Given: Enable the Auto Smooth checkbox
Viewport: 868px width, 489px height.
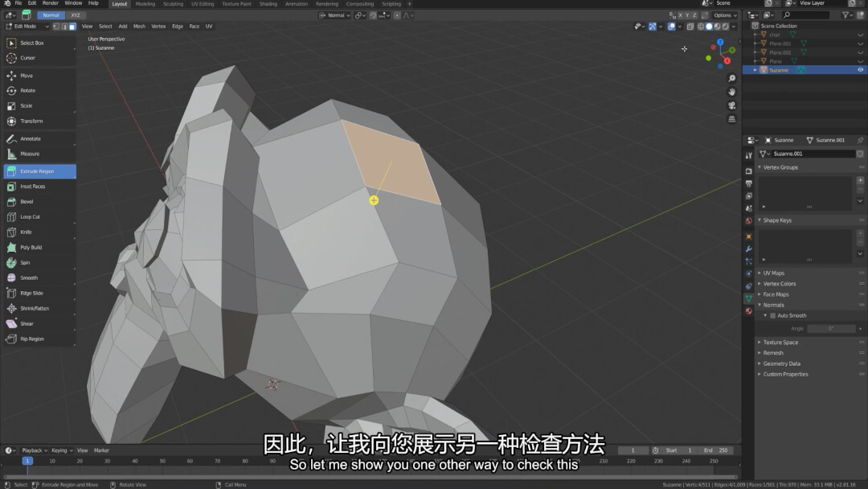Looking at the screenshot, I should (773, 315).
